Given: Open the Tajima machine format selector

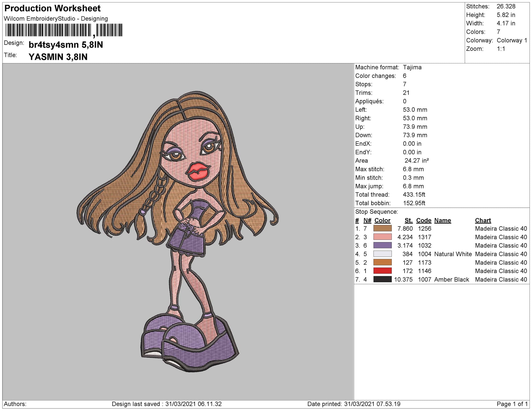Looking at the screenshot, I should (412, 67).
